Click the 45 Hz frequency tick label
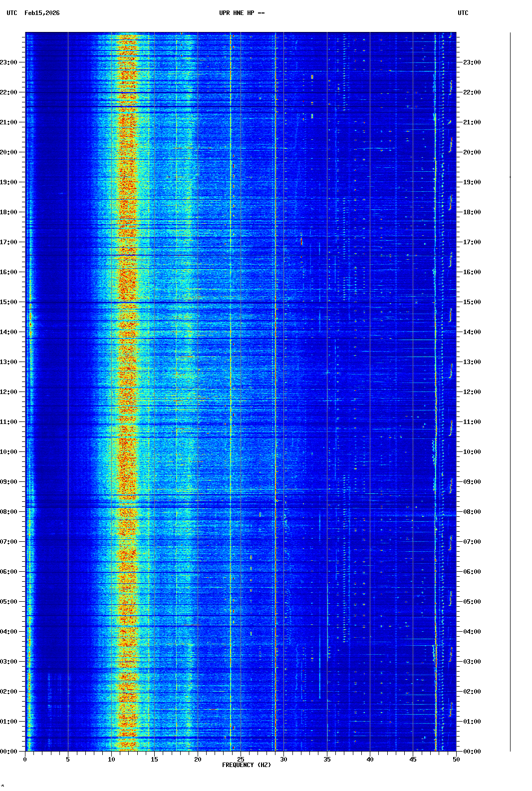Screen dimensions: 532x791 click(x=413, y=760)
